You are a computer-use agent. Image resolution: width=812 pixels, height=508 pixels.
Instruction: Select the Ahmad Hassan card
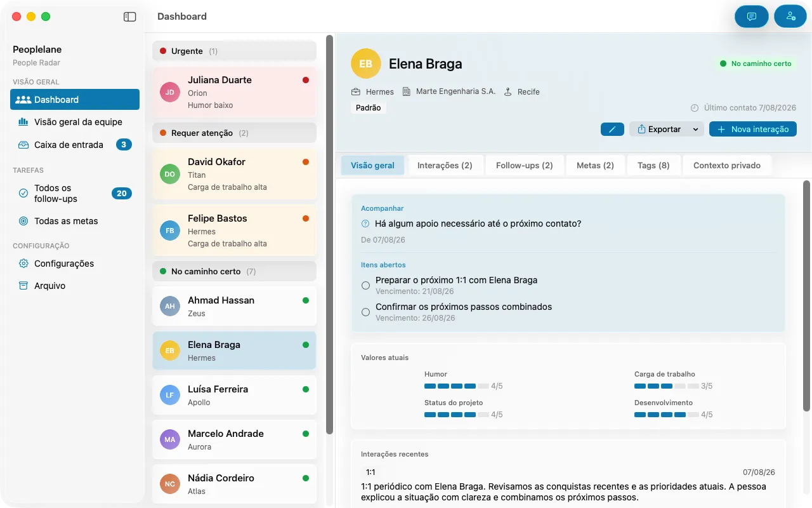234,306
